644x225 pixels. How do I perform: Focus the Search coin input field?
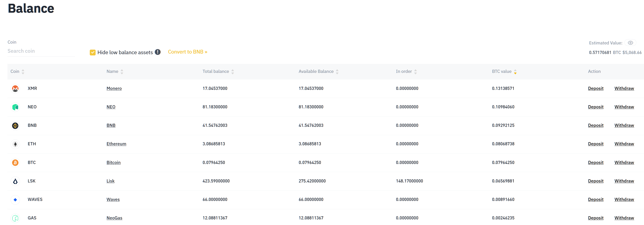click(41, 51)
